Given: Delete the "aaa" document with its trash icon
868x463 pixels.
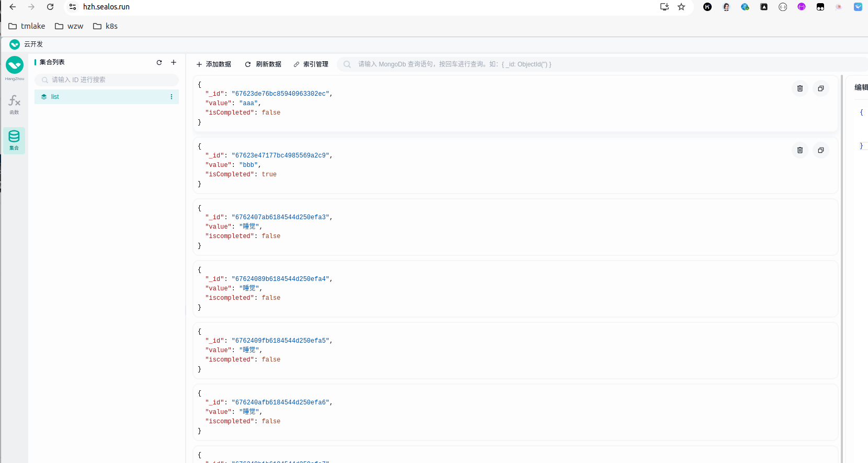Looking at the screenshot, I should (800, 88).
